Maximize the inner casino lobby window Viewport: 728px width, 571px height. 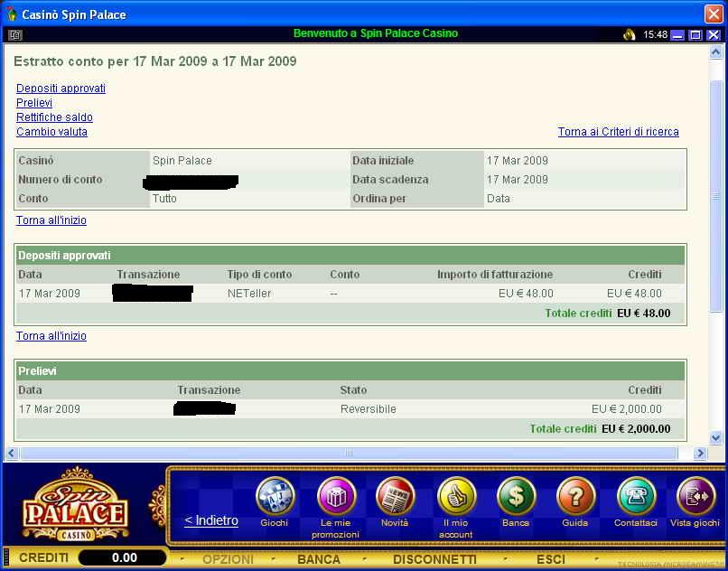[695, 35]
